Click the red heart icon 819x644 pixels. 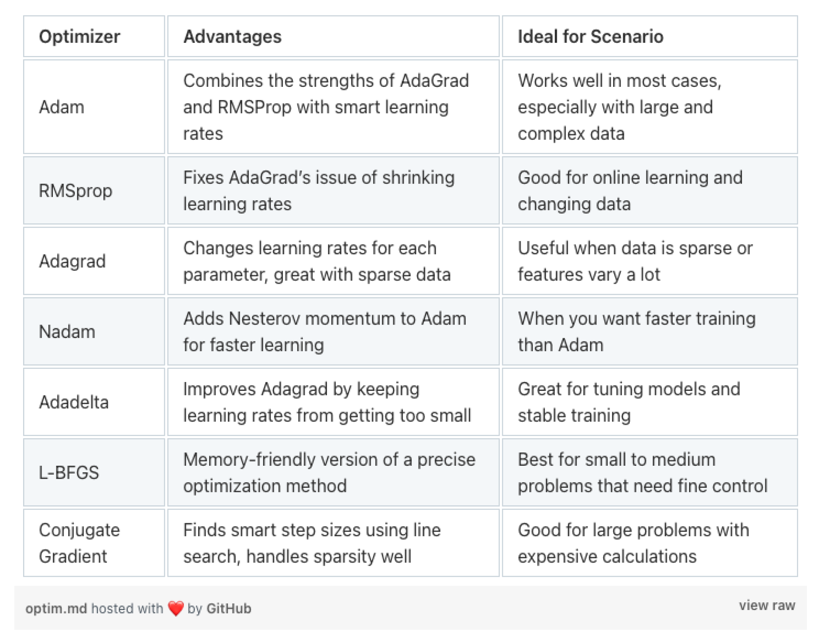coord(176,608)
